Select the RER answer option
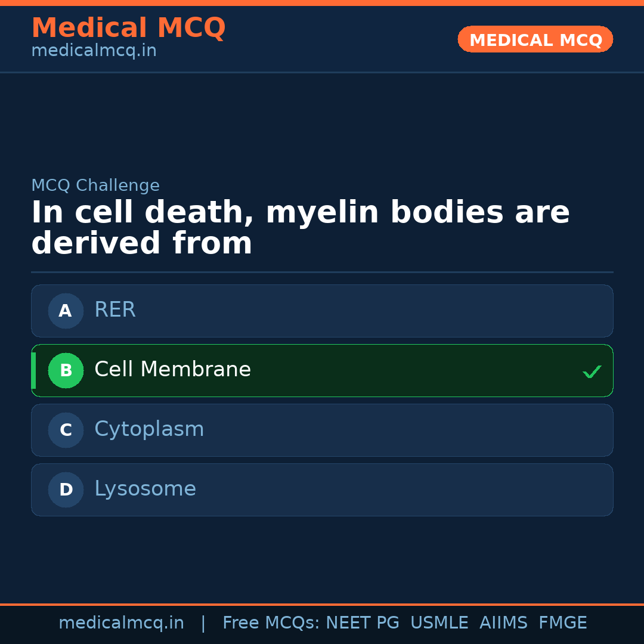644x644 pixels. pos(322,311)
